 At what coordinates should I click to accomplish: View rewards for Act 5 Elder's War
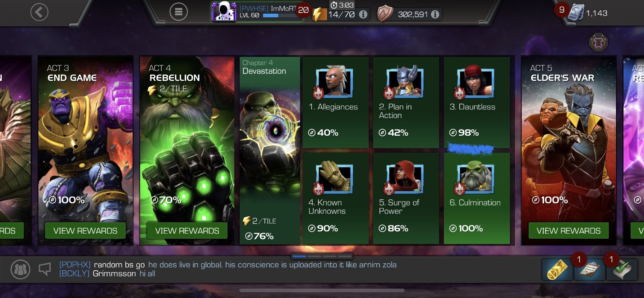coord(569,231)
